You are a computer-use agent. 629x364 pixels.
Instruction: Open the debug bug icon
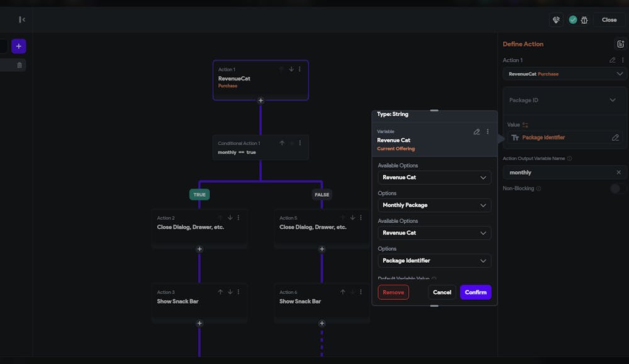click(584, 19)
